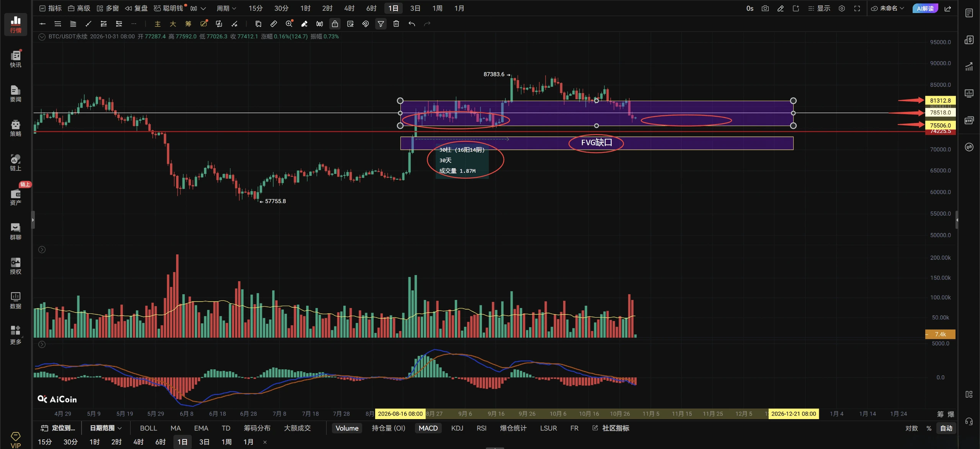Screen dimensions: 980x449
Task: Switch to the 4时 timeframe at top
Action: pos(349,8)
